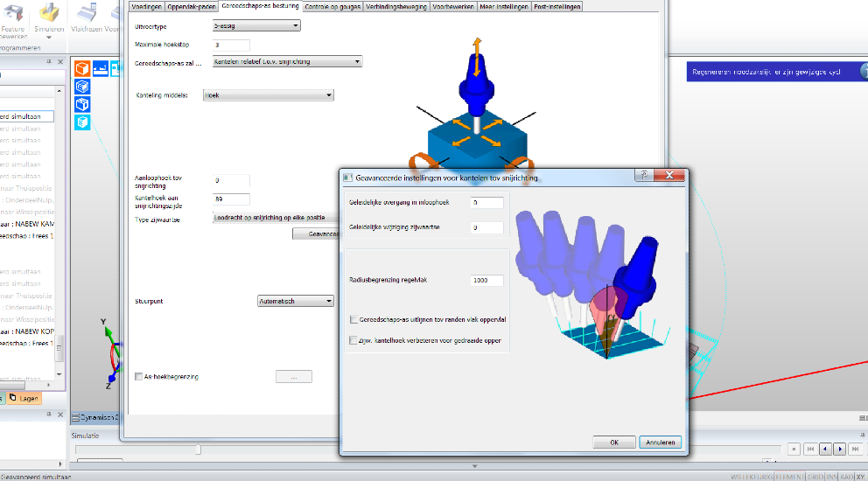Image resolution: width=868 pixels, height=481 pixels.
Task: Toggle GRID in status bar
Action: tap(815, 477)
